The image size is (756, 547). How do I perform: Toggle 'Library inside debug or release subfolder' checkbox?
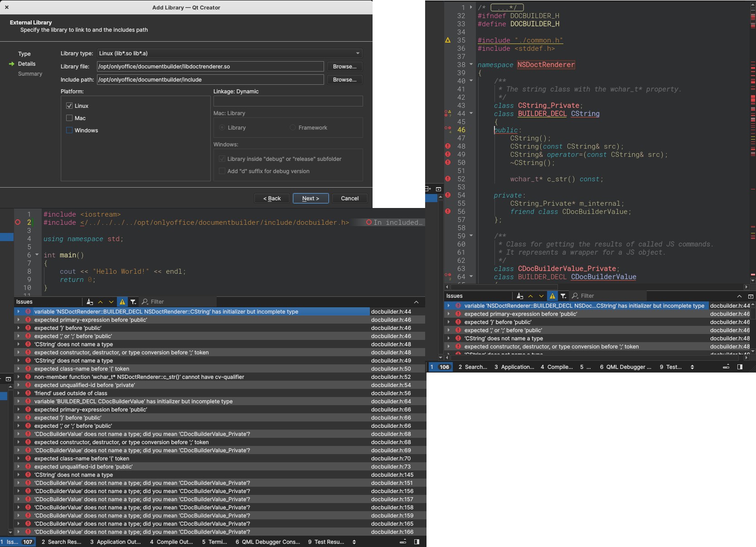(222, 159)
